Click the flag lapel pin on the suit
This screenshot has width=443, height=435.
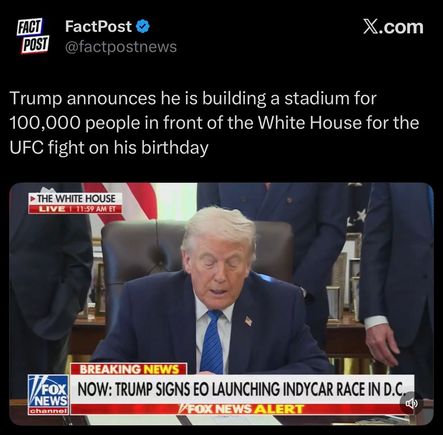(248, 321)
